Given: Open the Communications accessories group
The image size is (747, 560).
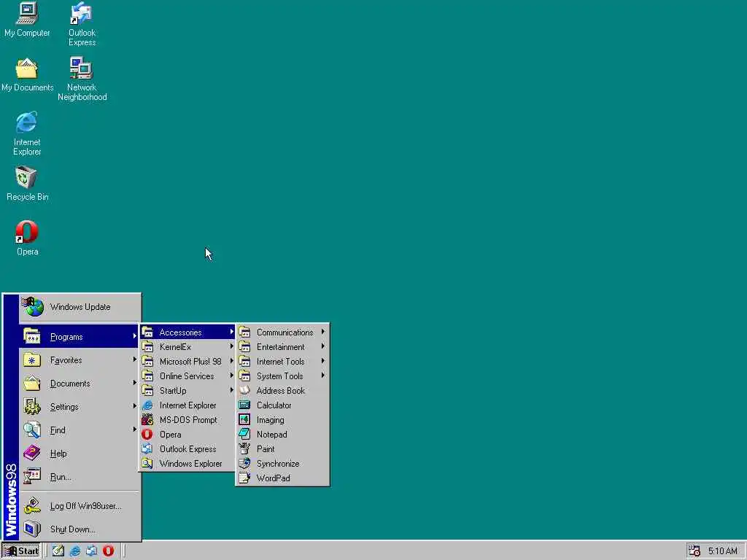Looking at the screenshot, I should coord(282,332).
